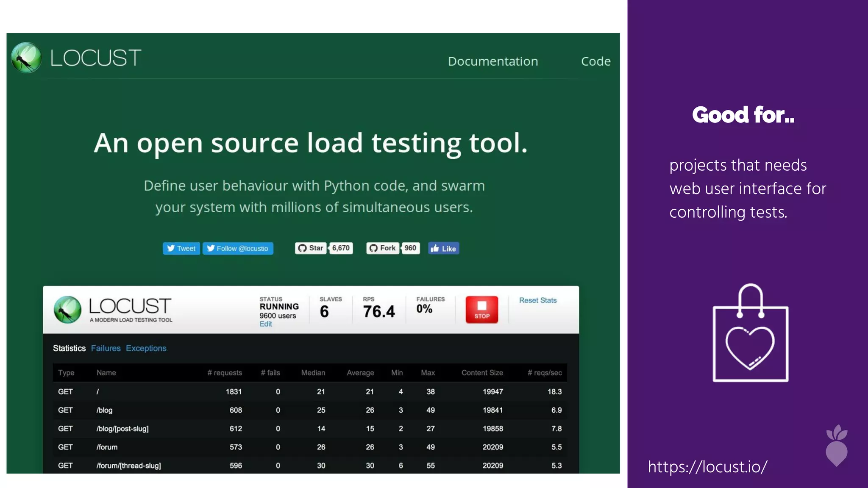Click the SLAVES count 6

[324, 312]
